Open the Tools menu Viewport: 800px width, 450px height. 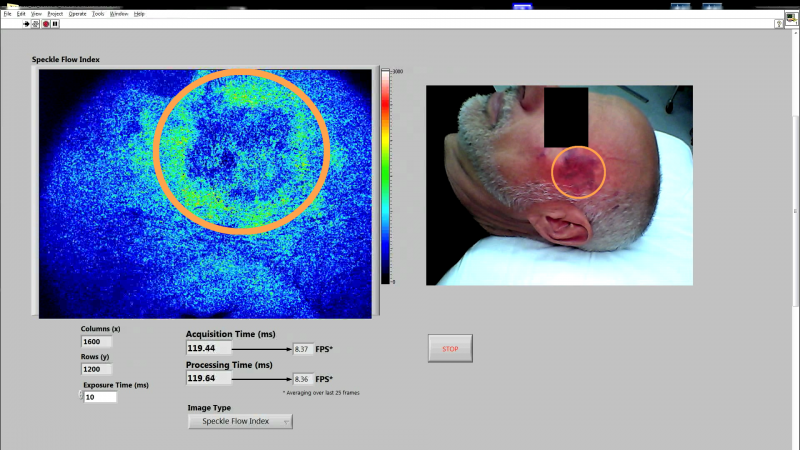click(x=98, y=14)
